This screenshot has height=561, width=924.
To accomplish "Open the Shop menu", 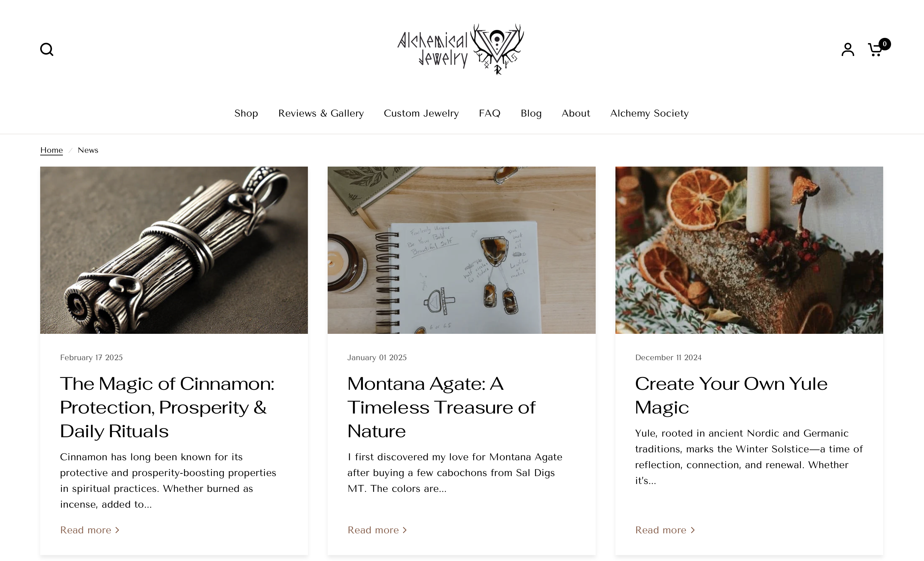I will click(x=246, y=113).
